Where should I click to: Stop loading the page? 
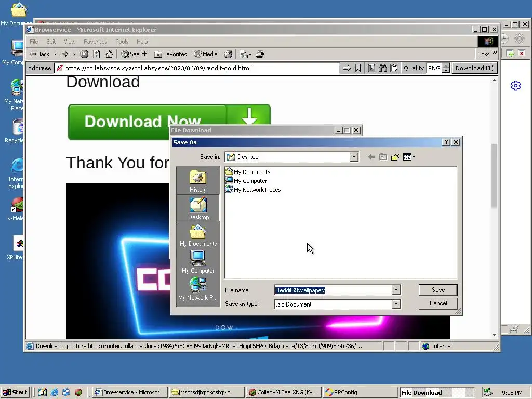[84, 54]
